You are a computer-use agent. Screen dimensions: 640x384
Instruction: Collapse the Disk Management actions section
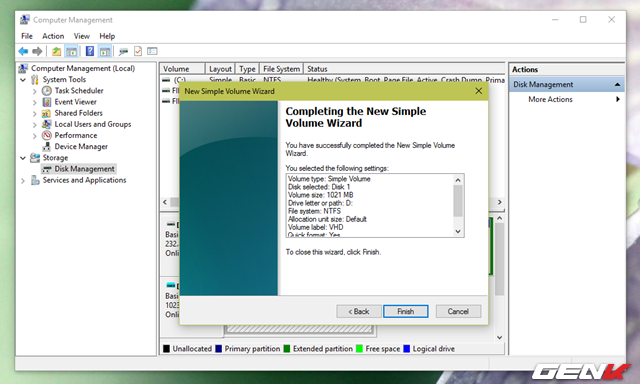pos(617,84)
